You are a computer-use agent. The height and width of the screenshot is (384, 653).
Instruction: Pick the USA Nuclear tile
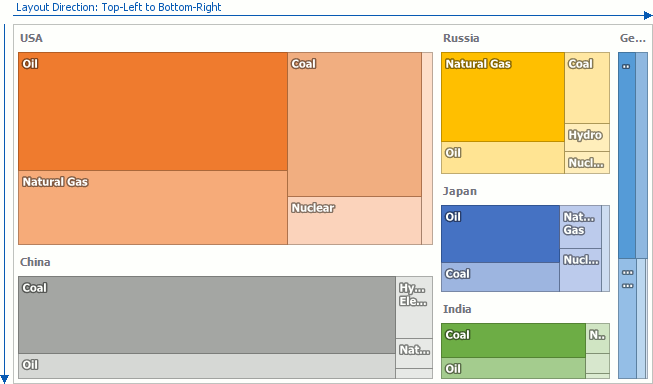tap(354, 221)
